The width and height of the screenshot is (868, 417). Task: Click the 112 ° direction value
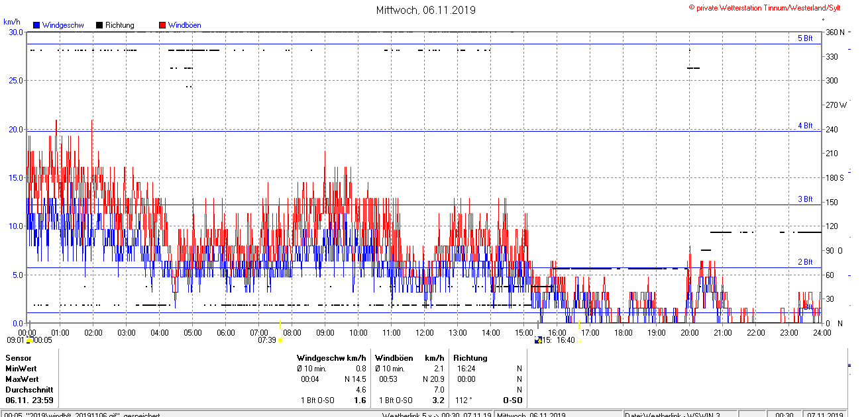(464, 400)
